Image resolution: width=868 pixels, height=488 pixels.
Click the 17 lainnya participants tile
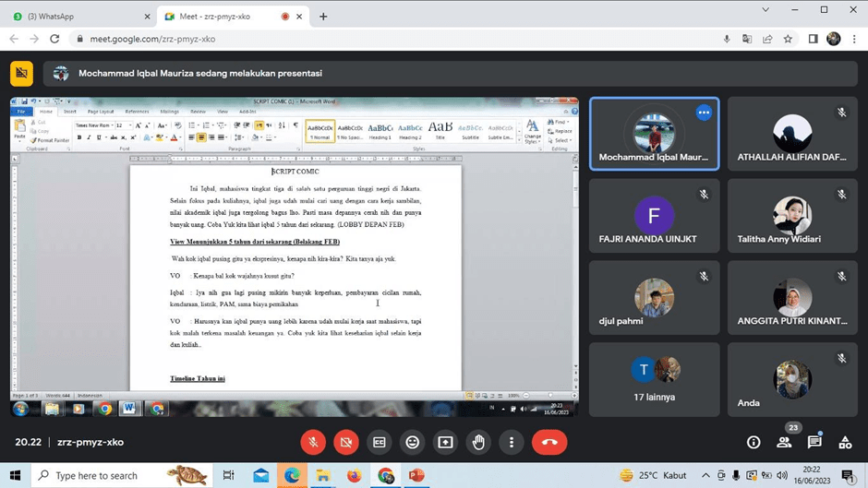654,378
